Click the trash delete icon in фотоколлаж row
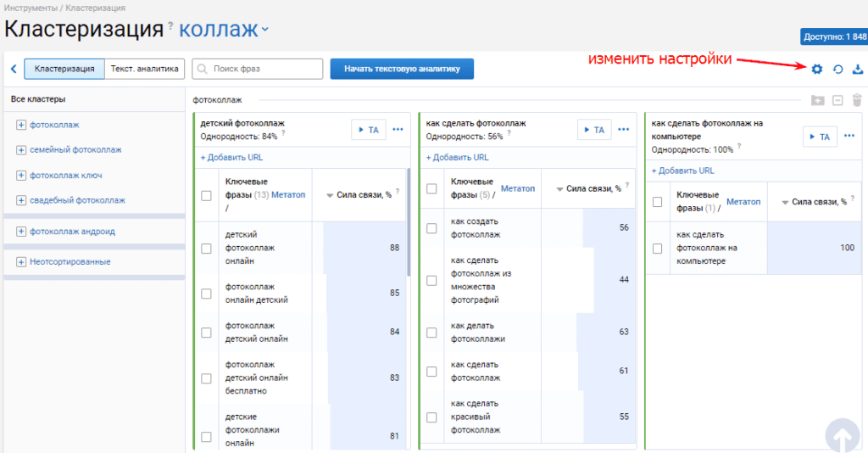The width and height of the screenshot is (868, 453). (857, 100)
